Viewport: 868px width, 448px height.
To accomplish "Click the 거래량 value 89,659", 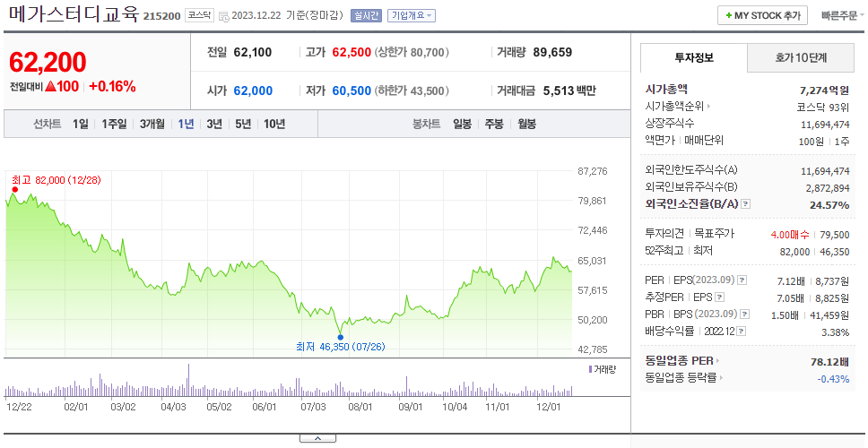I will 552,53.
